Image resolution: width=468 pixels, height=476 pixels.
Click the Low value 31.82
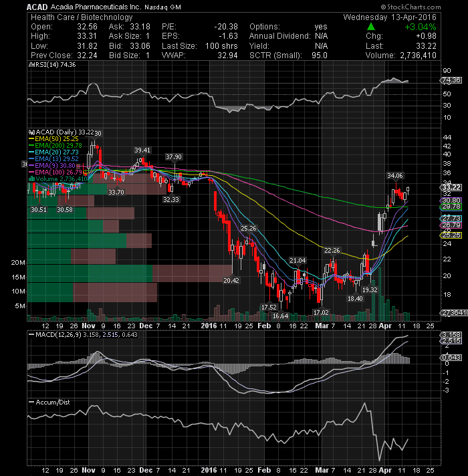(x=87, y=46)
